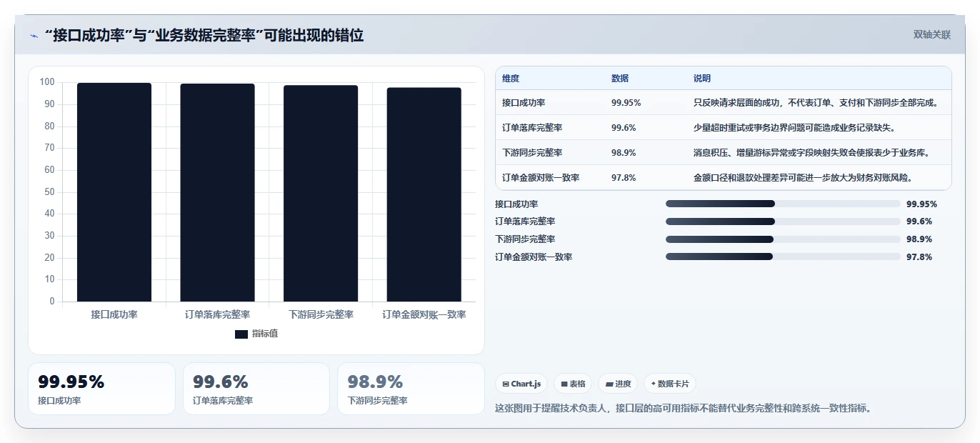
Task: Click the 99.95% progress value
Action: pos(921,204)
